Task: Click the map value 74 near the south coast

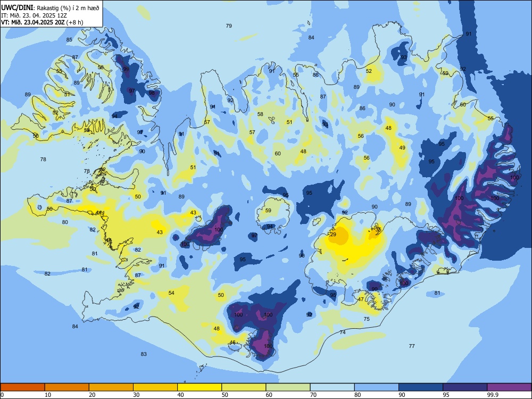Action: [x=343, y=332]
